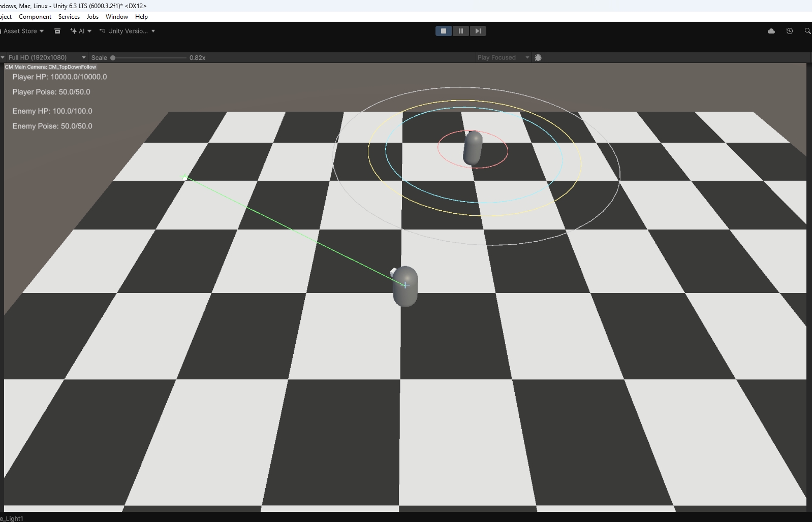This screenshot has height=522, width=812.
Task: Open the AI sparkle dropdown
Action: (81, 31)
